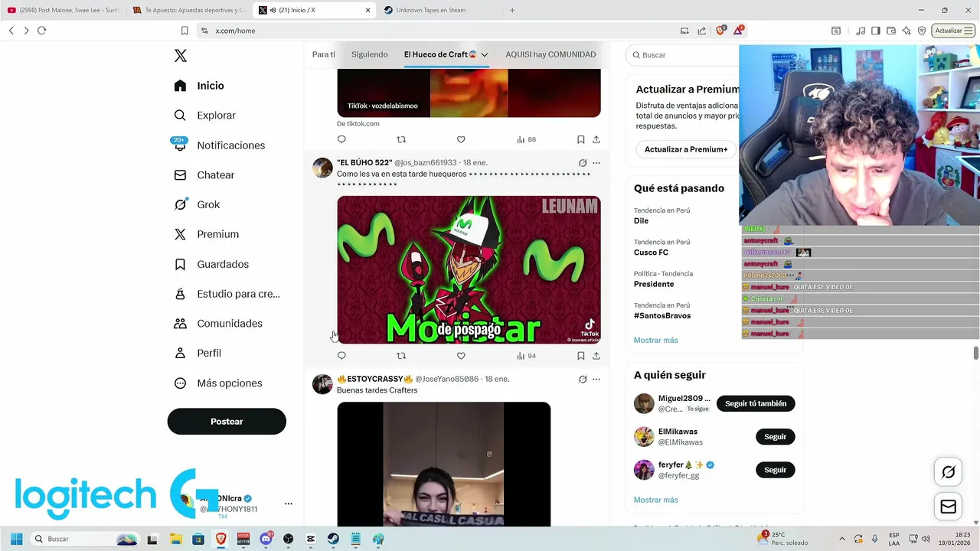The image size is (980, 551).
Task: Repost the EL BÚHO 522 post
Action: 401,356
